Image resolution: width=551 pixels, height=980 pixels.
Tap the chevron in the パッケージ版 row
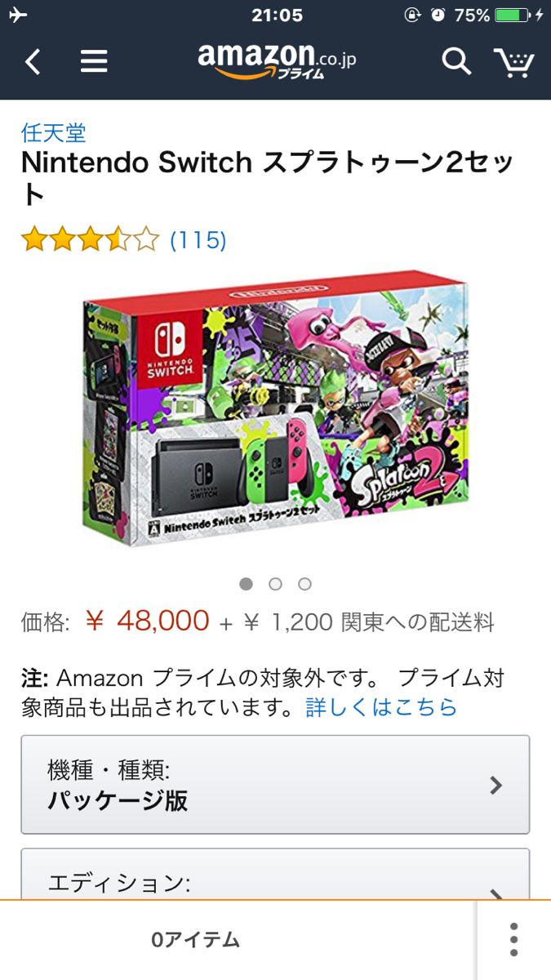coord(495,785)
